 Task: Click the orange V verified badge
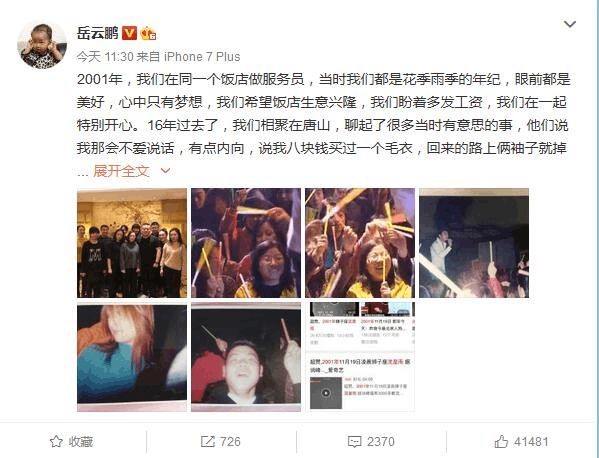[130, 33]
